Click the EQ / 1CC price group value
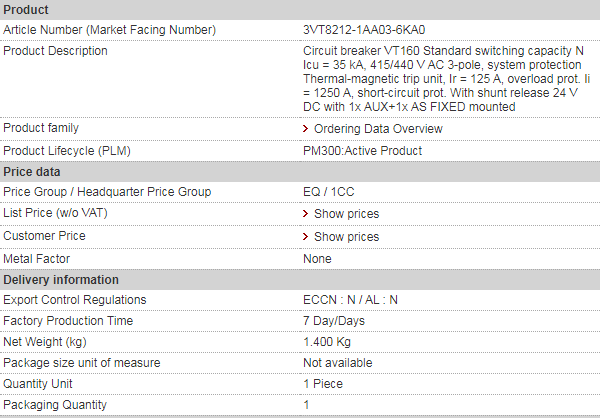The height and width of the screenshot is (418, 601). (x=328, y=192)
